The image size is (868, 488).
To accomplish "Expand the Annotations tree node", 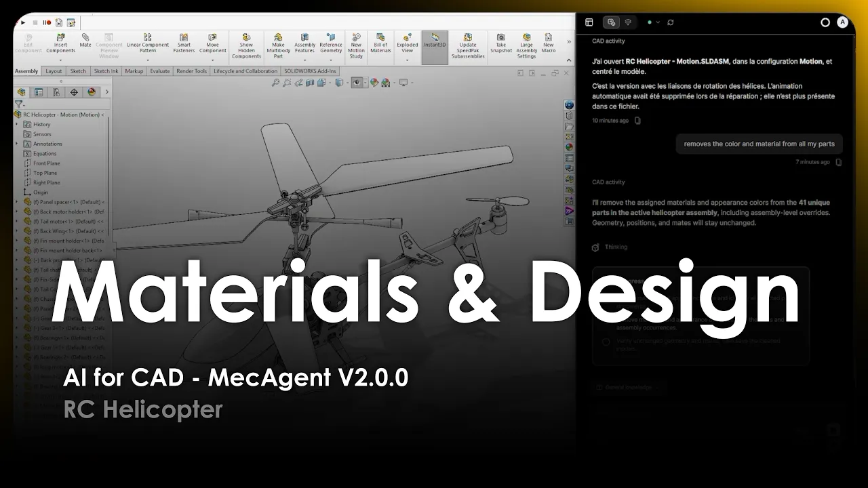I will coord(17,144).
